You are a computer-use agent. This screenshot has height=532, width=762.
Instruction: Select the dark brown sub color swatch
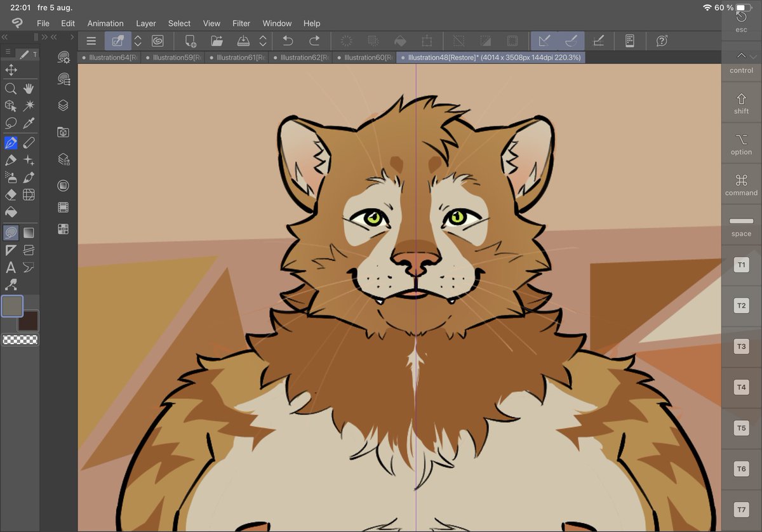28,321
